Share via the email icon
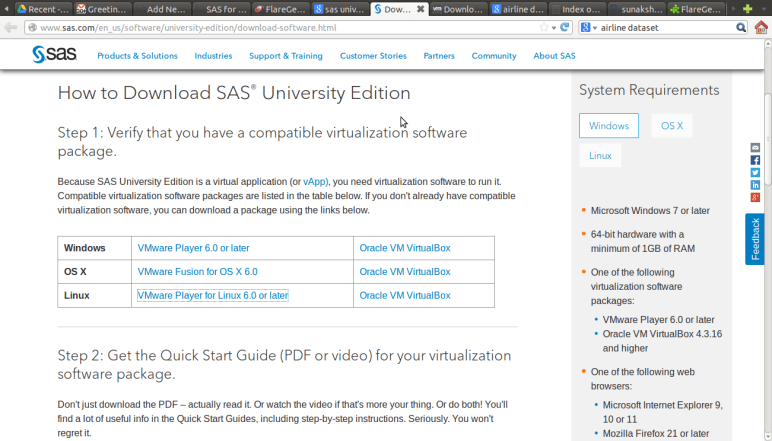The width and height of the screenshot is (772, 441). [755, 148]
